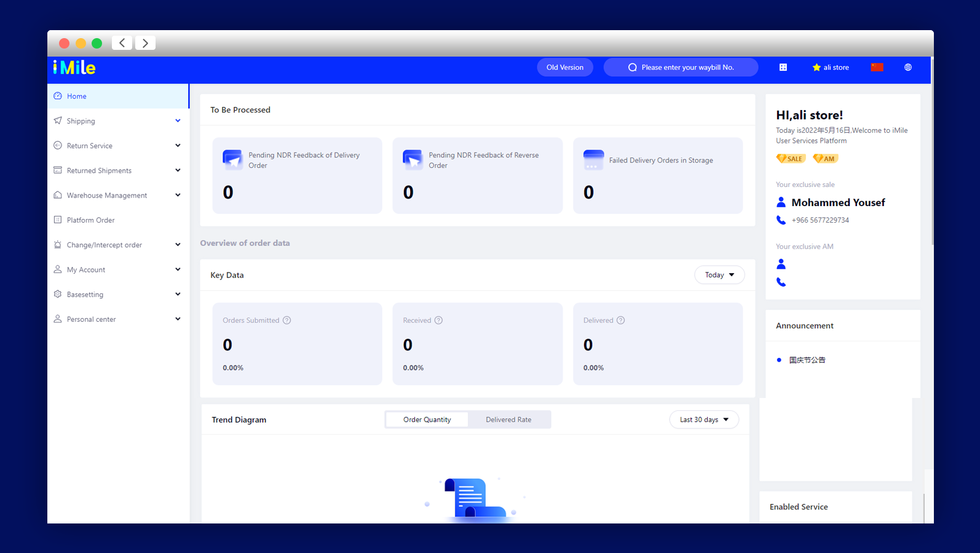Click the Old Version button
This screenshot has height=553, width=980.
pos(564,68)
